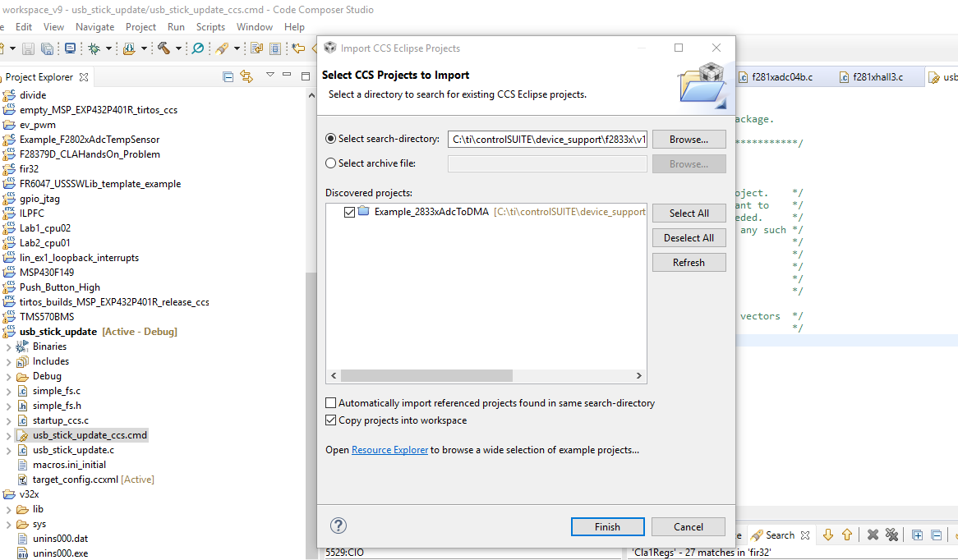Click the Select All button
Screen dimensions: 958x560
point(689,213)
